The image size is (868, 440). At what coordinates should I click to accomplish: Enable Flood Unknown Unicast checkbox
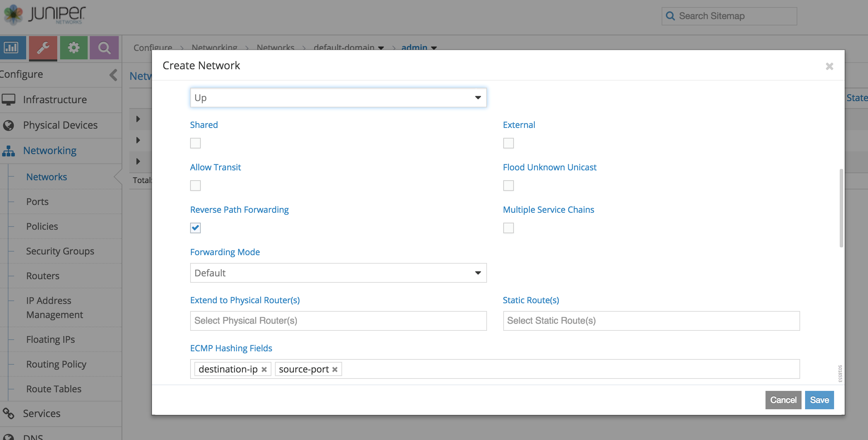tap(508, 186)
